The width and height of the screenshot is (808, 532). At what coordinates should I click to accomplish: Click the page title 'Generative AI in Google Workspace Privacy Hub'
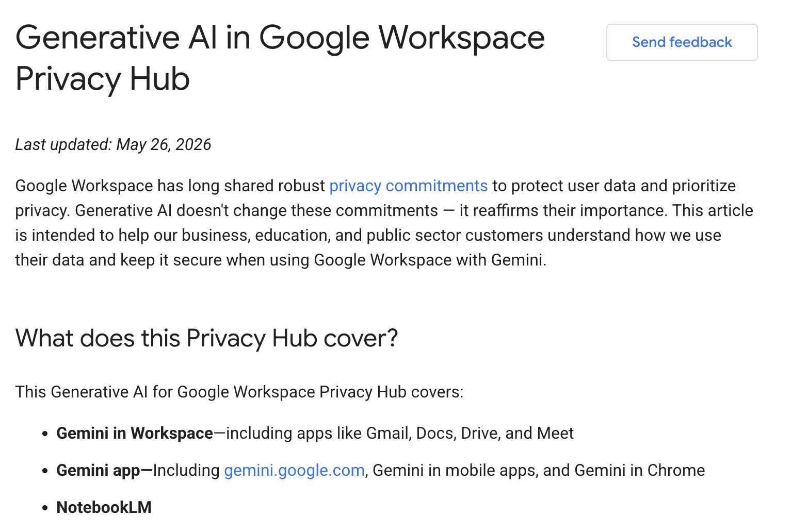[x=280, y=58]
